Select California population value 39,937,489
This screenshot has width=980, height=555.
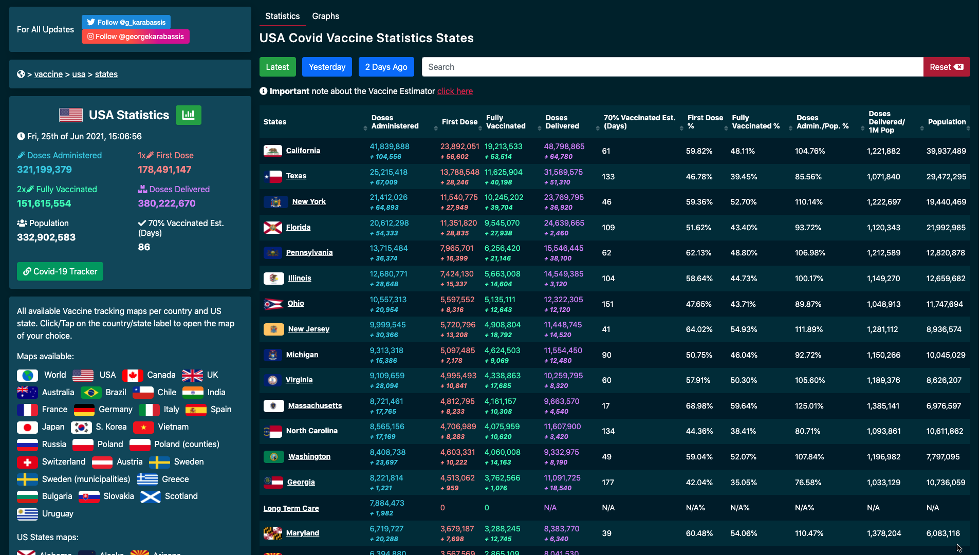[946, 151]
